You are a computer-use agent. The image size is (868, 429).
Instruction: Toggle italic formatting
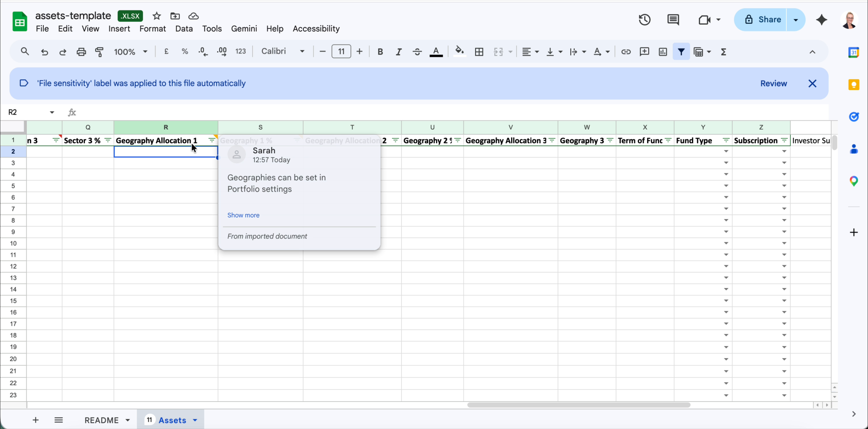(399, 52)
